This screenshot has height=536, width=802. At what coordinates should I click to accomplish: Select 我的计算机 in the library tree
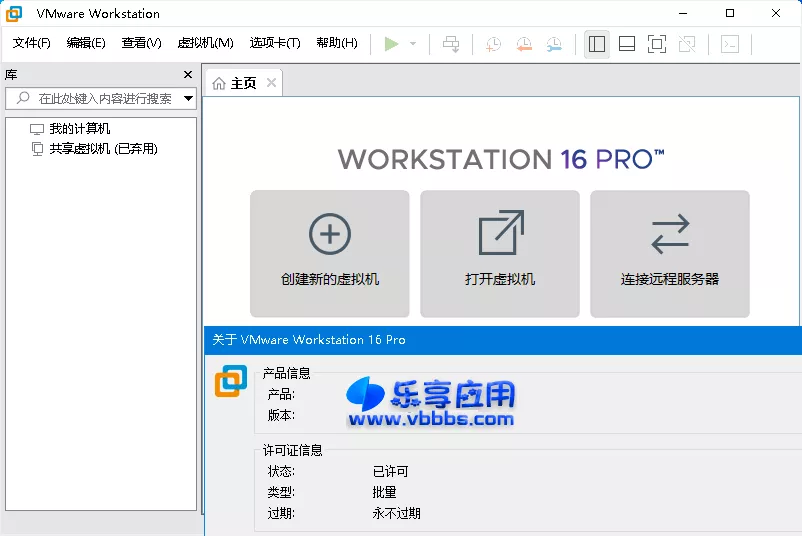[x=80, y=128]
